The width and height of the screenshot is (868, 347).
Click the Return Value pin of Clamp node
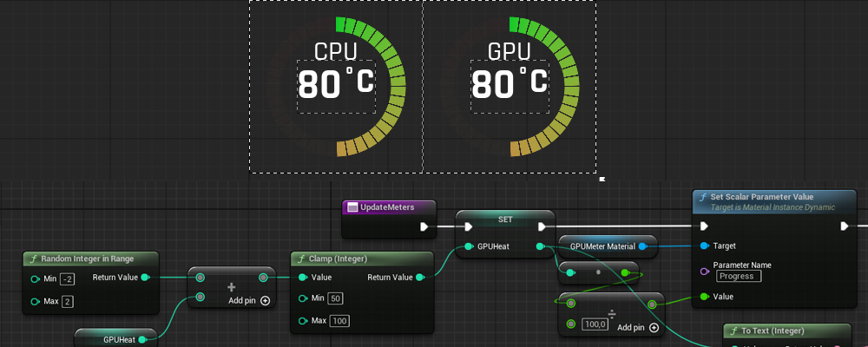[420, 278]
